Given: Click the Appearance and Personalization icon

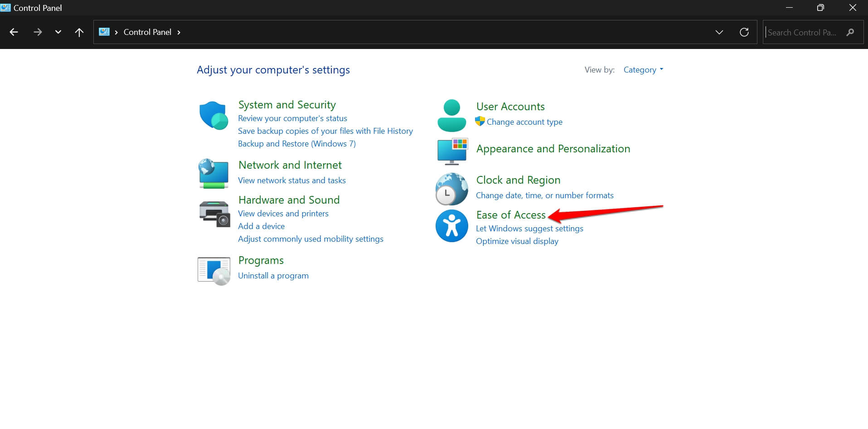Looking at the screenshot, I should [x=451, y=151].
